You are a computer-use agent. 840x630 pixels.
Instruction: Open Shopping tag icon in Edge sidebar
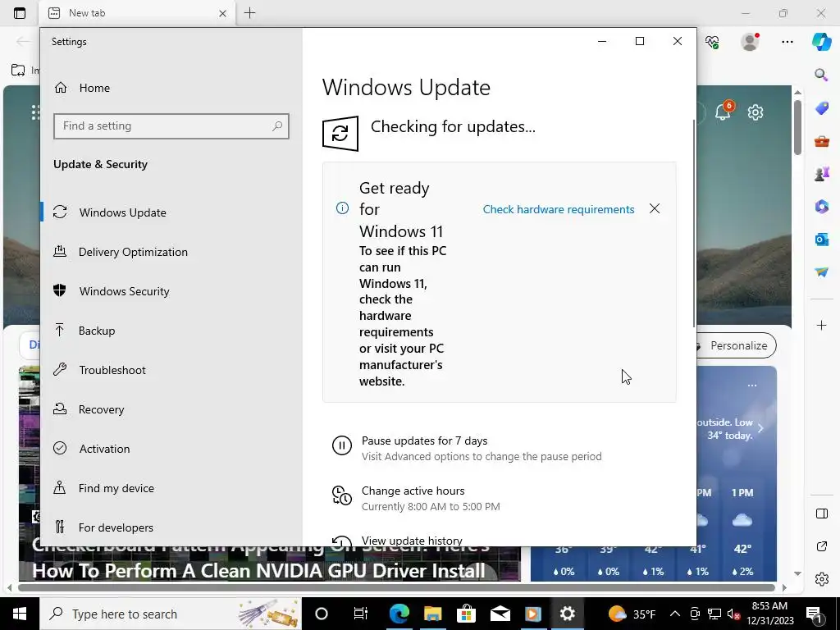821,108
